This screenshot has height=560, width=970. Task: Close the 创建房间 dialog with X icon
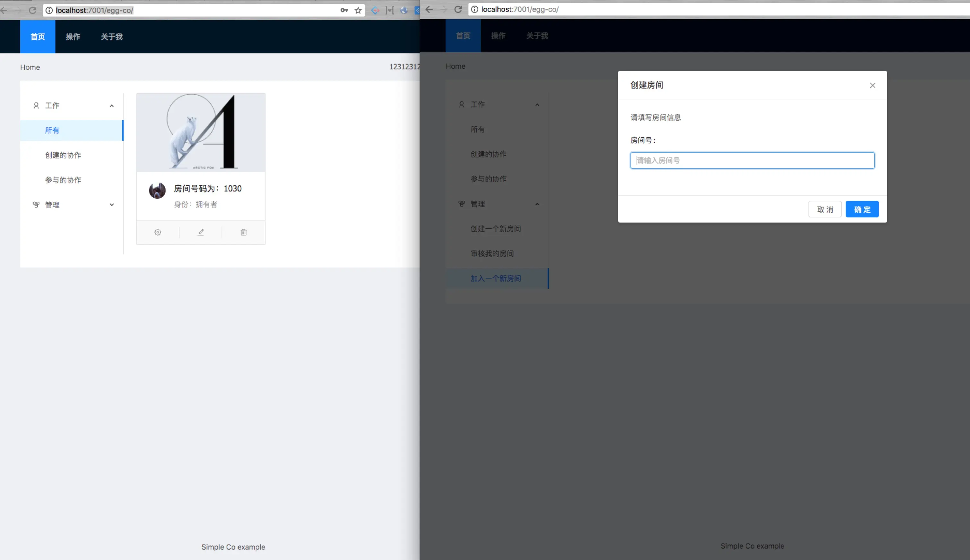[x=872, y=85]
